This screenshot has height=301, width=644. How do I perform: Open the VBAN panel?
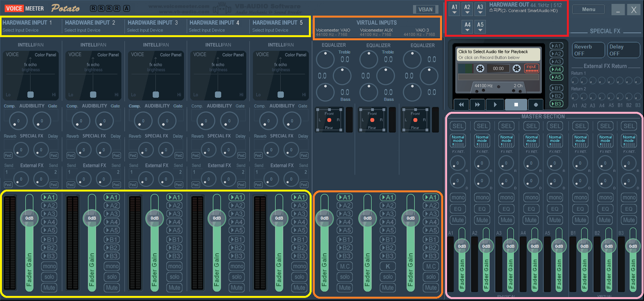coord(426,9)
